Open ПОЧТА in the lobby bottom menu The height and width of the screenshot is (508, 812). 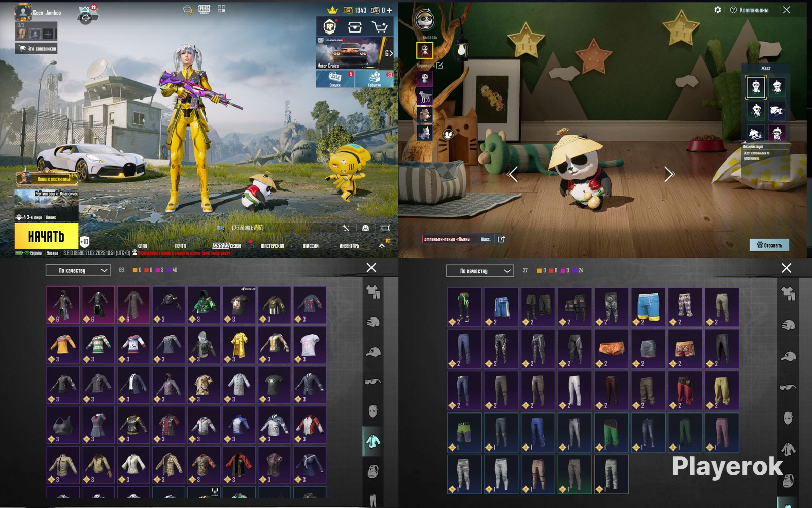pos(181,246)
